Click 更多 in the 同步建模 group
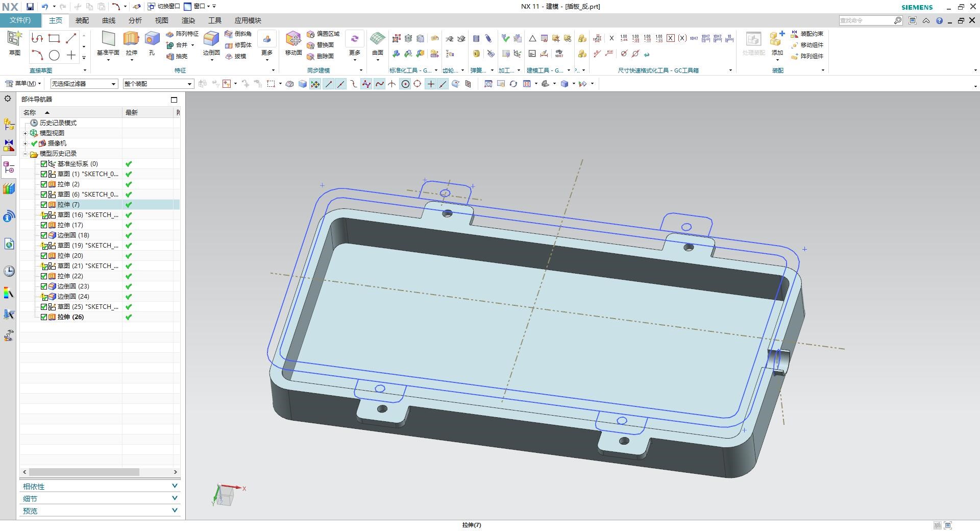Viewport: 980px width, 531px height. tap(355, 45)
